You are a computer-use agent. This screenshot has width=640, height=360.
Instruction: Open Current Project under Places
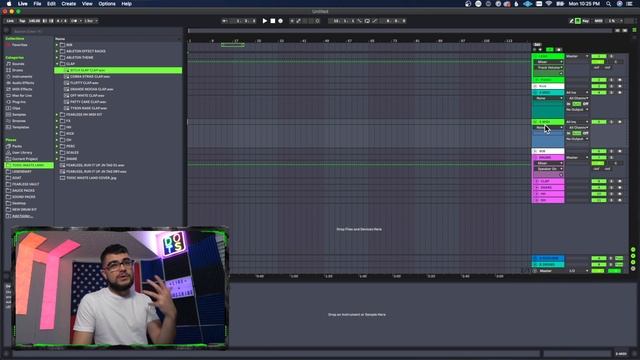click(24, 159)
